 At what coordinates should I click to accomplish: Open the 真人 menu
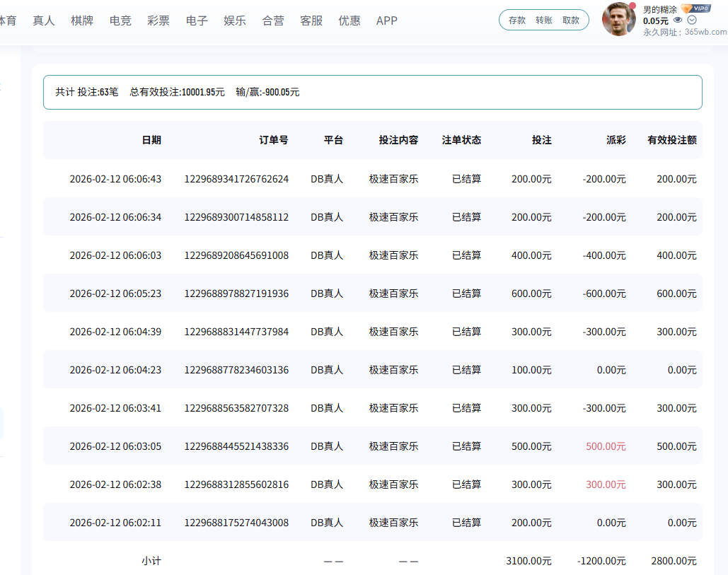tap(44, 21)
